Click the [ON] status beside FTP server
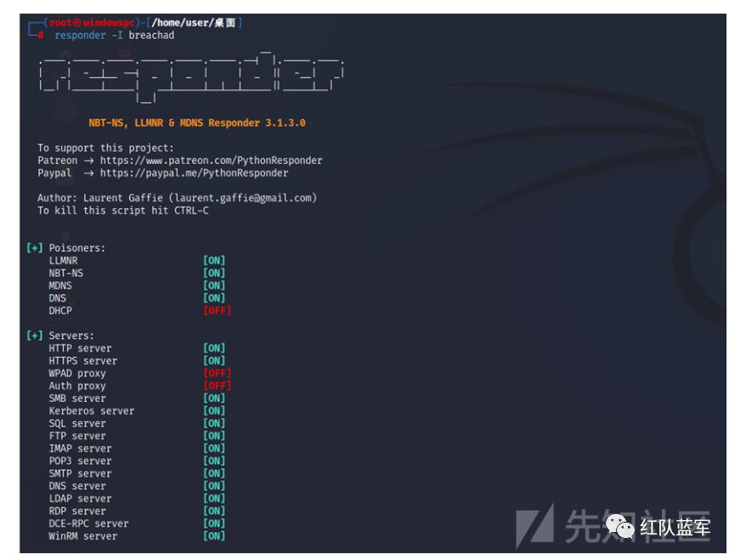735x560 pixels. [214, 436]
